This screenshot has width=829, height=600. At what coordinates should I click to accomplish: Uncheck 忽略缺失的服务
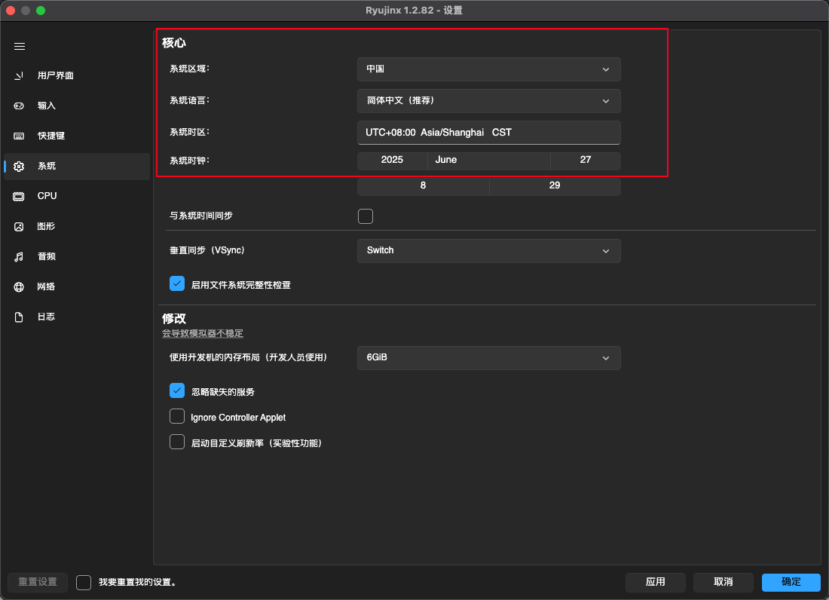[x=177, y=391]
